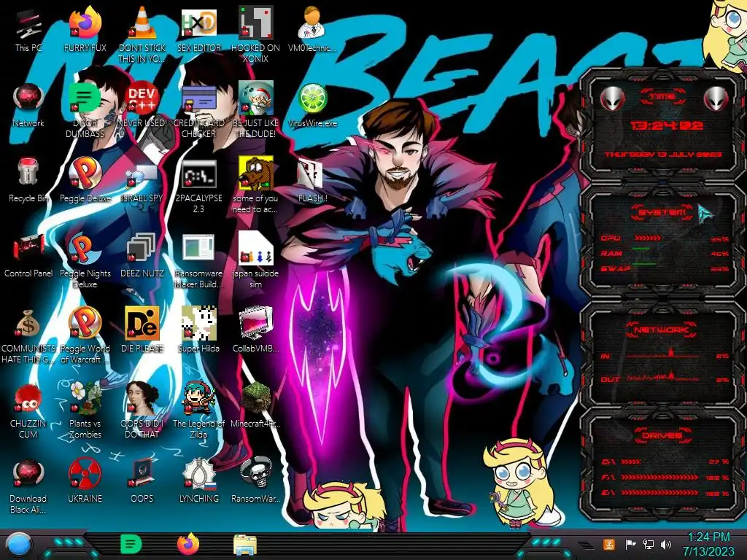Click the Action Center flag tray icon

630,544
